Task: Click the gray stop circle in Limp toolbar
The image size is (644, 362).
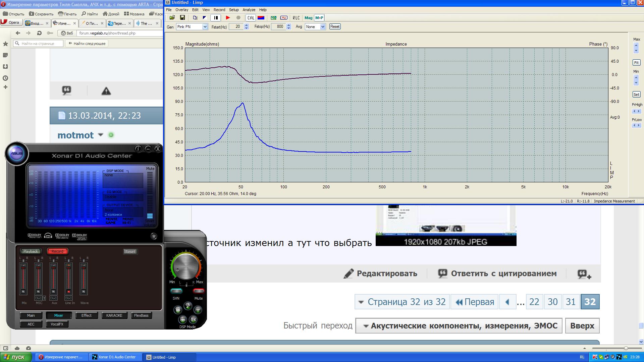Action: [x=238, y=18]
